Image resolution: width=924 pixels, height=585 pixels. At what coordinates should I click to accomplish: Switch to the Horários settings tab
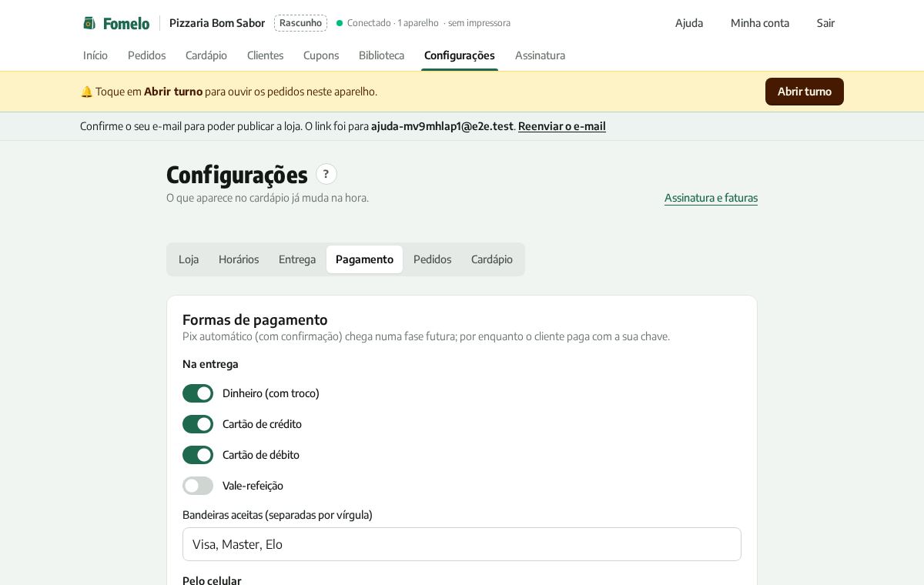click(239, 259)
